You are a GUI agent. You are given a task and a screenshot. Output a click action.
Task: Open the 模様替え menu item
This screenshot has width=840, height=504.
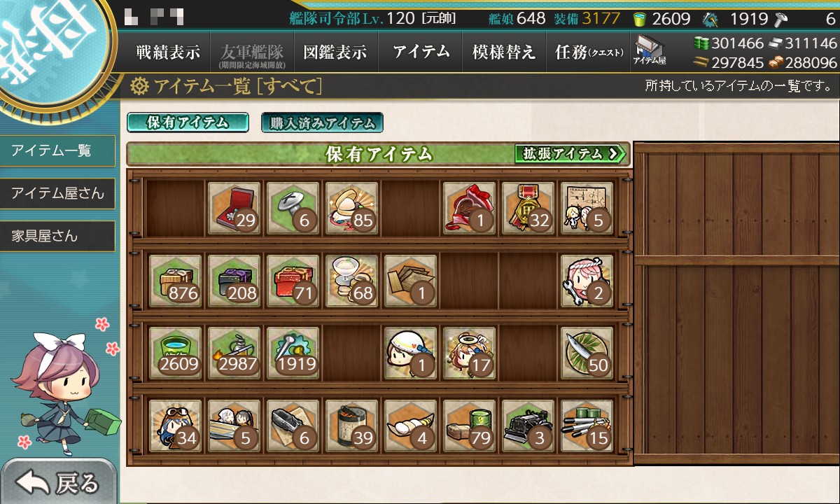pyautogui.click(x=504, y=52)
